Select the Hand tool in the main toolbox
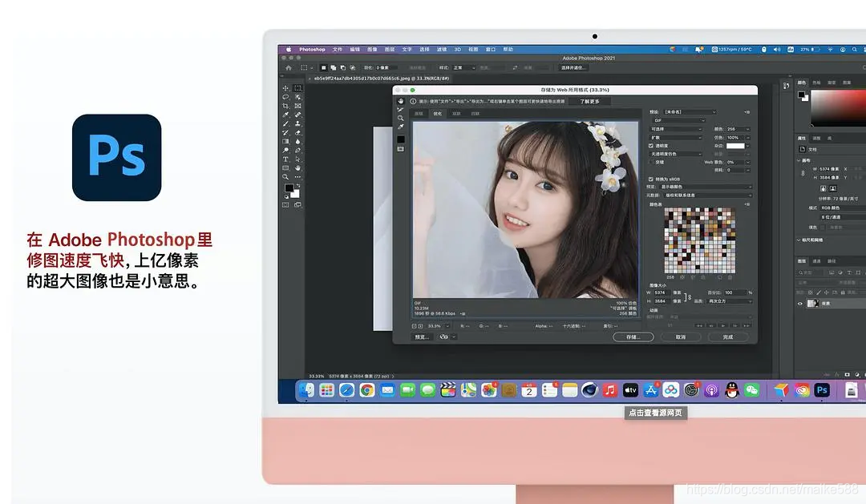Viewport: 866px width, 504px height. (297, 167)
